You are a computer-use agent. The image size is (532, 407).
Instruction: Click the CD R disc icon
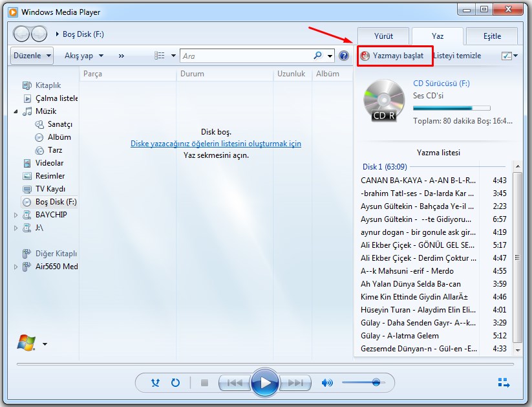click(x=384, y=100)
